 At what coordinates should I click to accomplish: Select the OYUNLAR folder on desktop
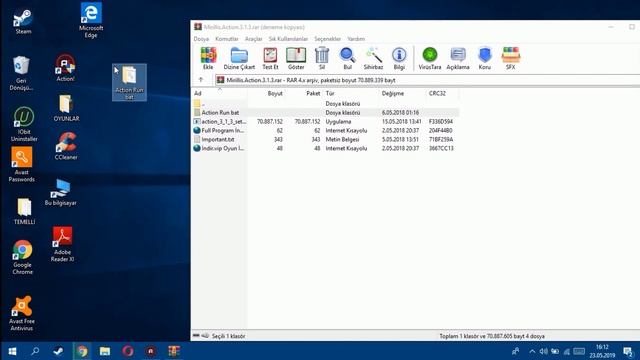[x=66, y=108]
